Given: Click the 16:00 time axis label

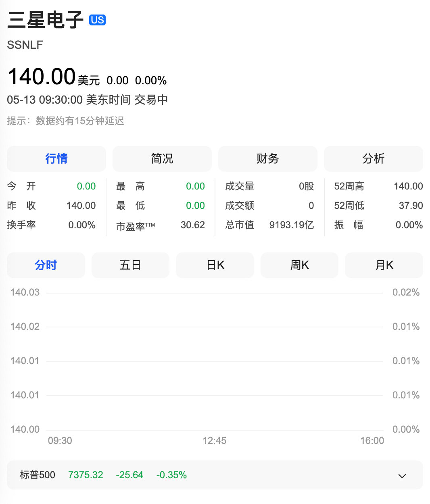Looking at the screenshot, I should [372, 441].
